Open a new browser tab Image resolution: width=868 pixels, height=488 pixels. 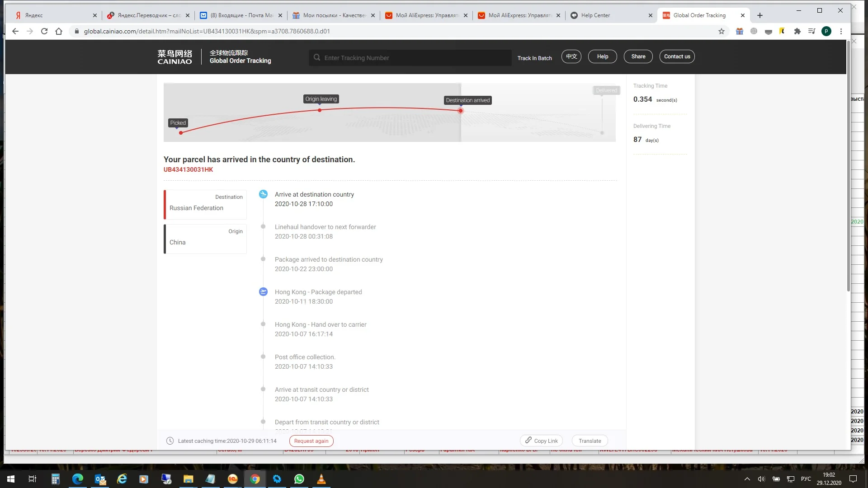760,15
